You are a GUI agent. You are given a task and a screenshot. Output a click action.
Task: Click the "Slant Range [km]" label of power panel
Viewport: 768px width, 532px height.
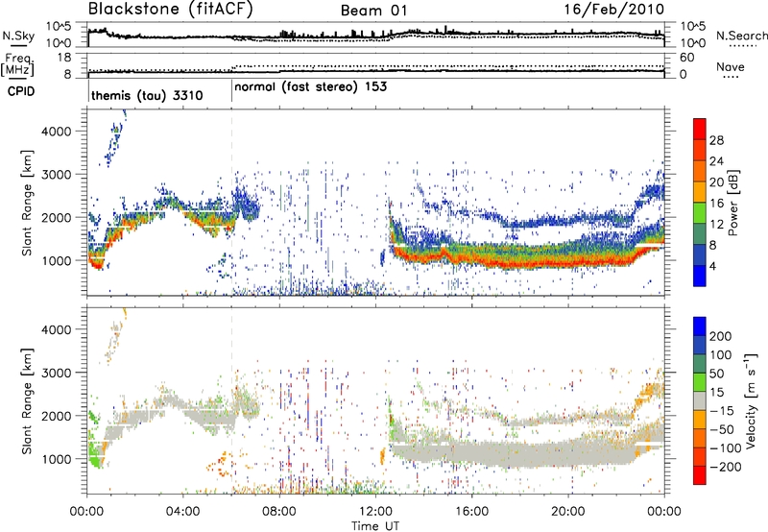[x=27, y=203]
